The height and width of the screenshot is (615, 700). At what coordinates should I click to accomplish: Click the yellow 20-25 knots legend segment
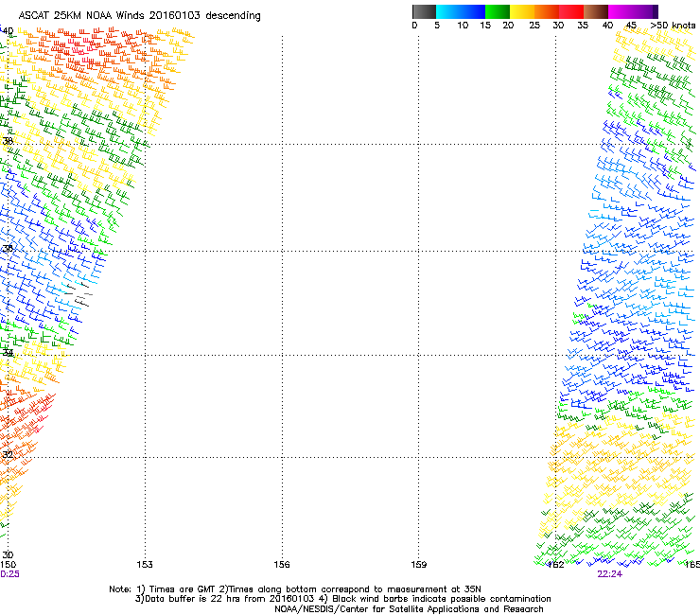coord(522,11)
